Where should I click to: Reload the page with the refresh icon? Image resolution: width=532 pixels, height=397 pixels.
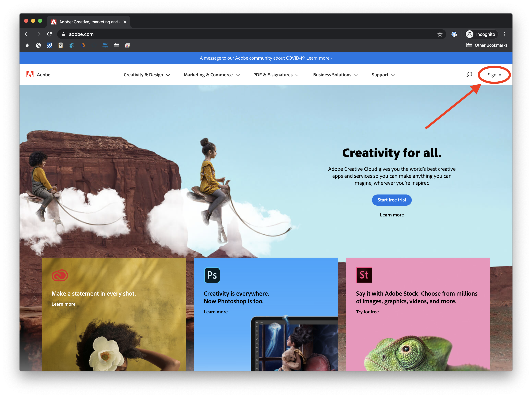(50, 34)
